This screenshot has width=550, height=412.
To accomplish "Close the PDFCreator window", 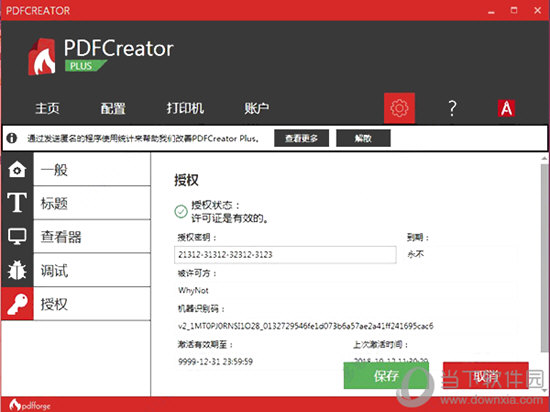I will [x=537, y=11].
